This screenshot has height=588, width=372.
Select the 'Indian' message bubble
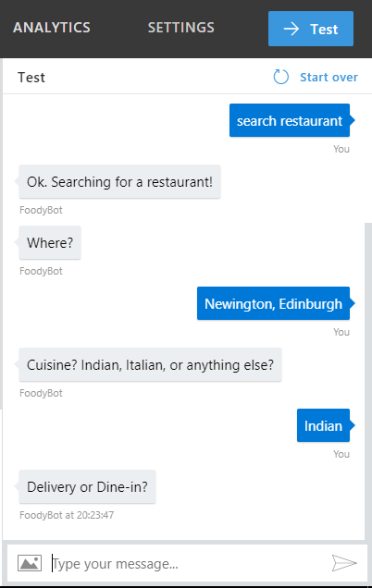point(323,425)
